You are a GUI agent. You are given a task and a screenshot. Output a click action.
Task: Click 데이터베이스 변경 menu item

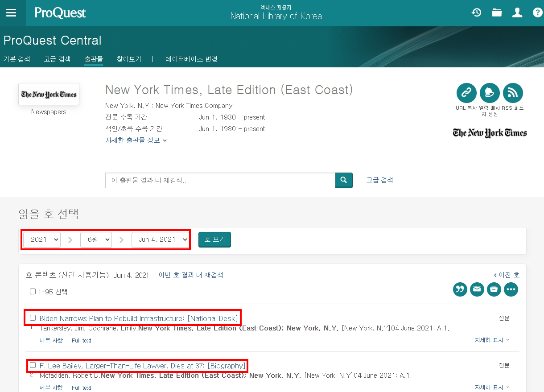click(x=191, y=59)
